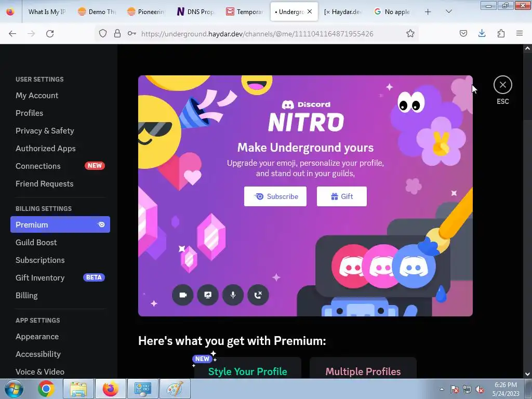Click the padlock site security icon

pyautogui.click(x=117, y=33)
